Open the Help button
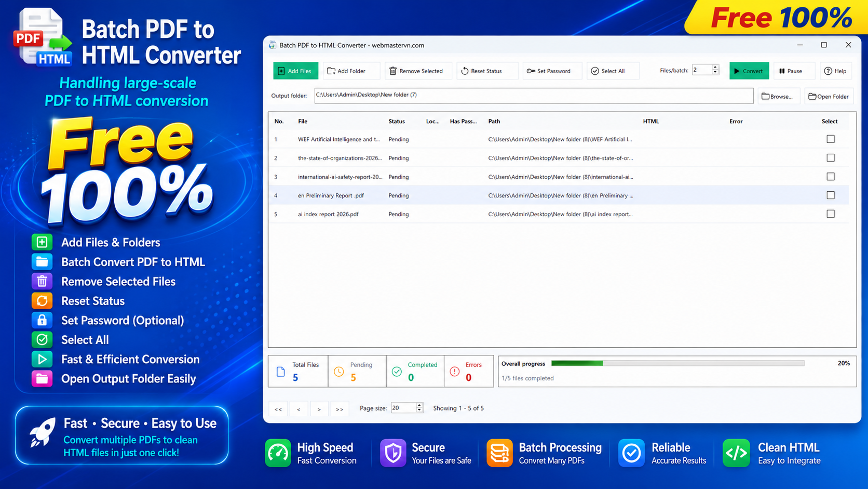 [835, 71]
